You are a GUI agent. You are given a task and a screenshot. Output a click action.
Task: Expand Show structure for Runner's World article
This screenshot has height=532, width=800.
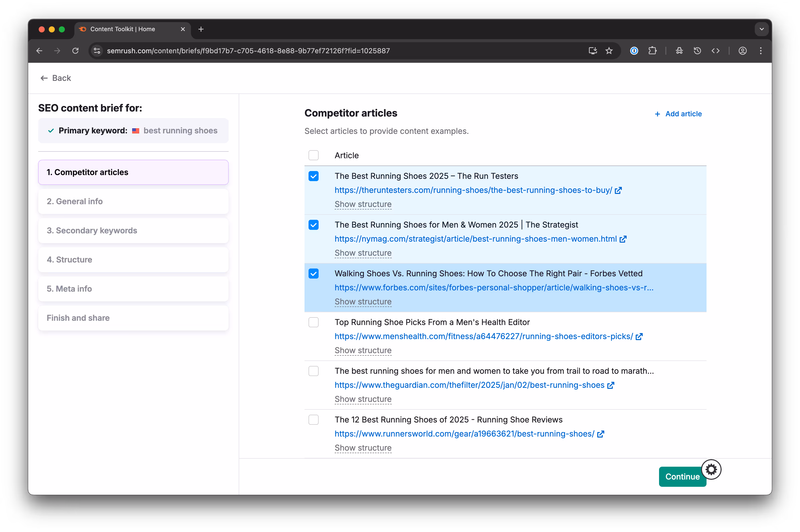(x=363, y=448)
